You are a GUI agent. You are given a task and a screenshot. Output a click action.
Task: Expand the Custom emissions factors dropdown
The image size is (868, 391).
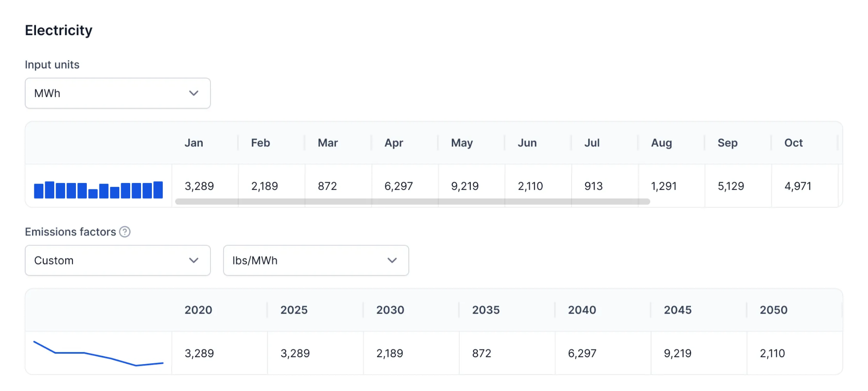[x=118, y=261]
